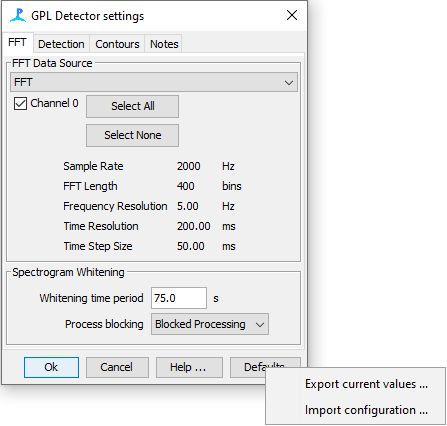Open the Detection tab
This screenshot has width=447, height=426.
pos(61,44)
